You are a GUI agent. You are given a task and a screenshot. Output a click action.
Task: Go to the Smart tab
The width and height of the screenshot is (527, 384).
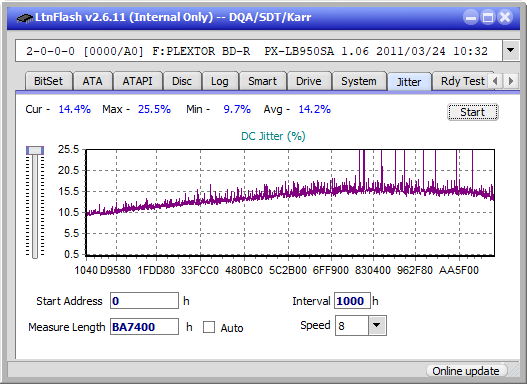click(x=262, y=81)
